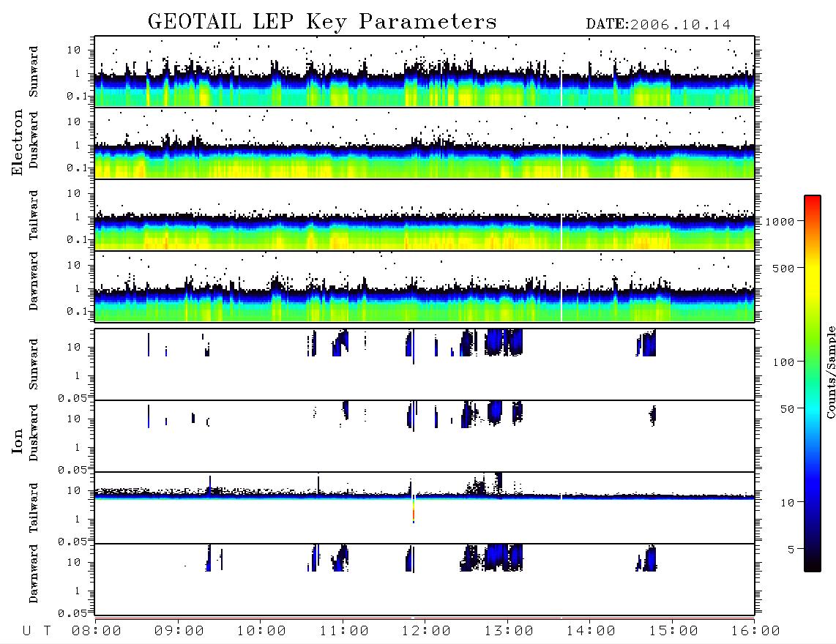Click the Electron Sunward axis label

point(34,72)
